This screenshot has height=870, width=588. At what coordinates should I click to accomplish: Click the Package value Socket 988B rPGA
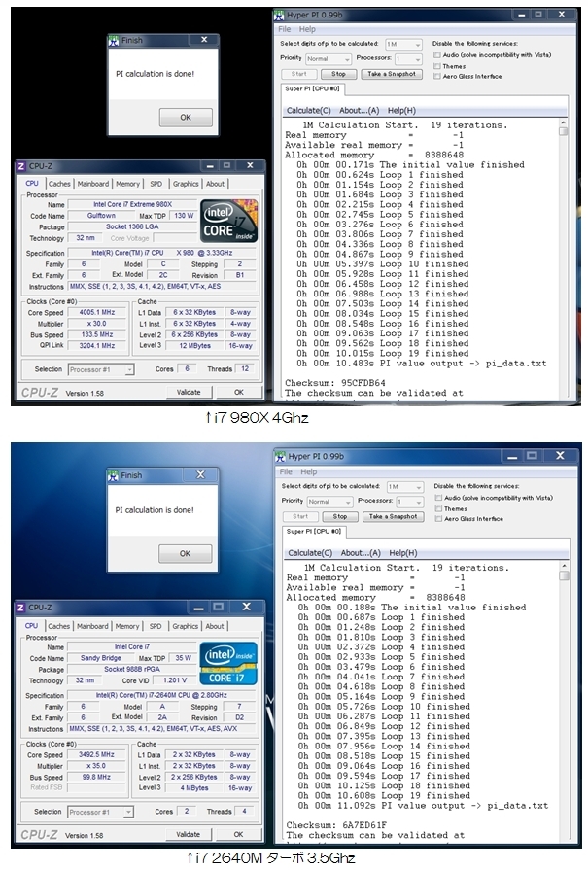coord(132,669)
